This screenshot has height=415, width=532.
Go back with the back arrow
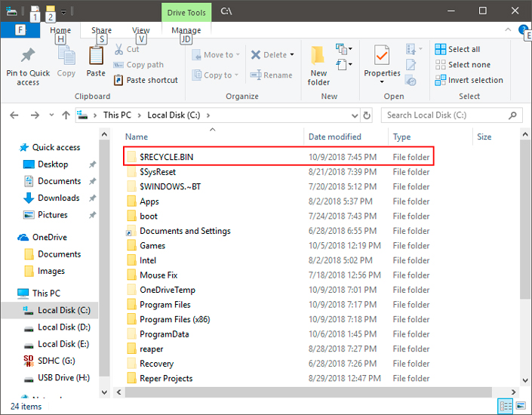(x=14, y=115)
